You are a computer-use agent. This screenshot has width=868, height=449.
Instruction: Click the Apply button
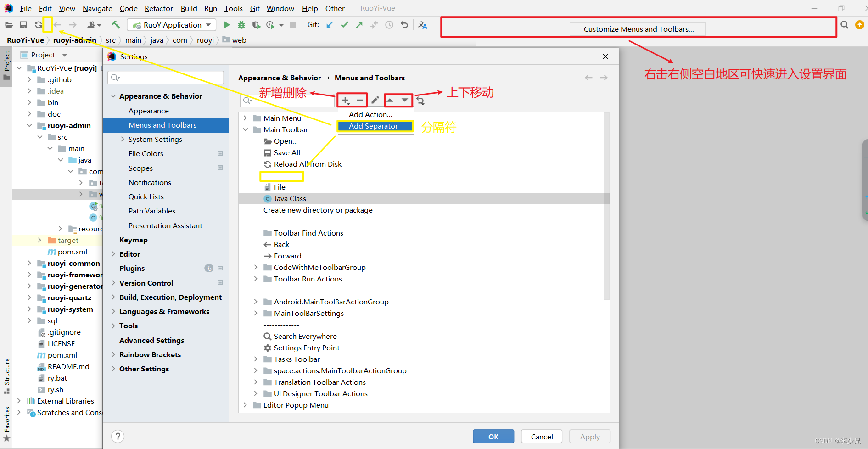590,437
